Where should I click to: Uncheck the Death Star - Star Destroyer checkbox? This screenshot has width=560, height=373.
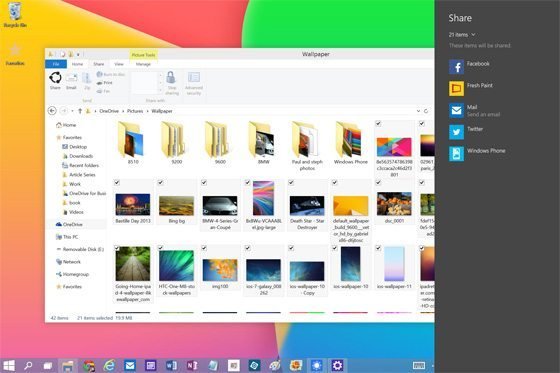pos(291,183)
